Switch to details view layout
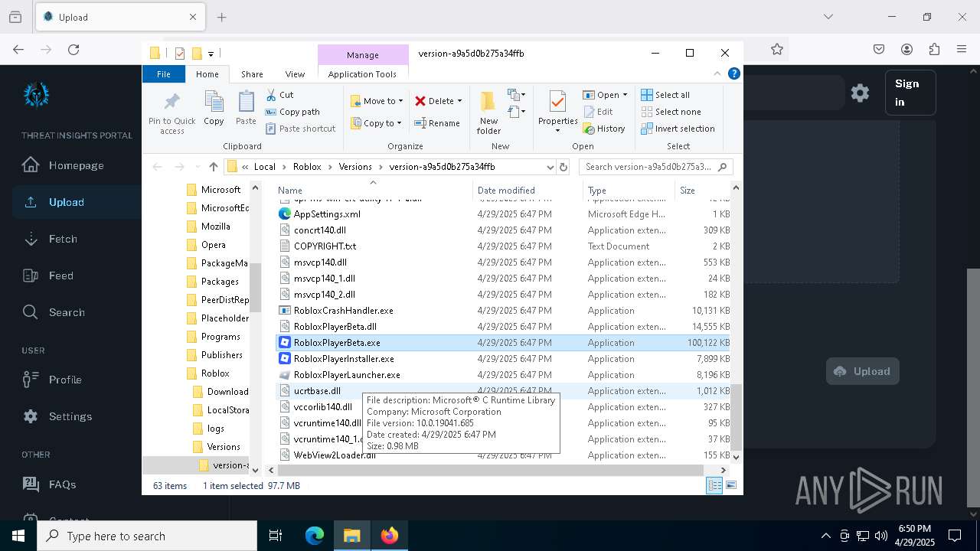Viewport: 980px width, 551px height. tap(714, 485)
